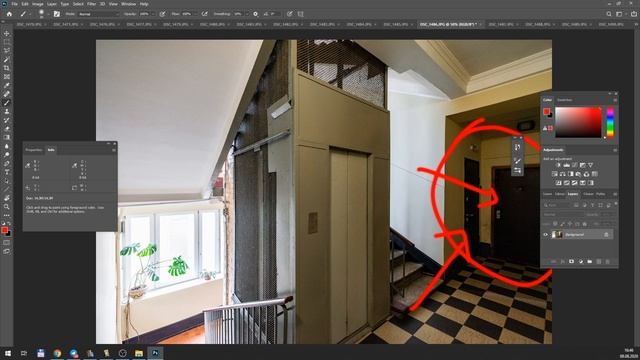Toggle lock position in Layers panel
Viewport: 640px width, 360px height.
pyautogui.click(x=570, y=224)
